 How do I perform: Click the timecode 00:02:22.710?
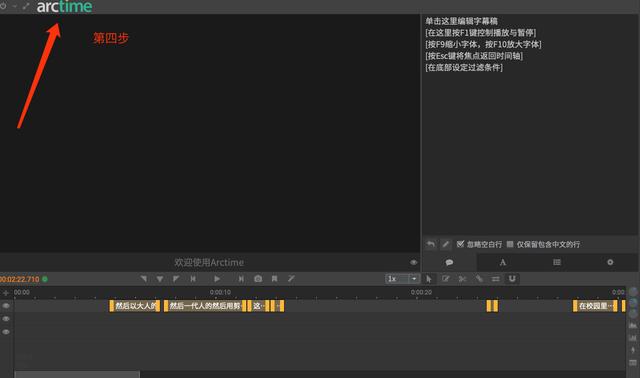[20, 279]
